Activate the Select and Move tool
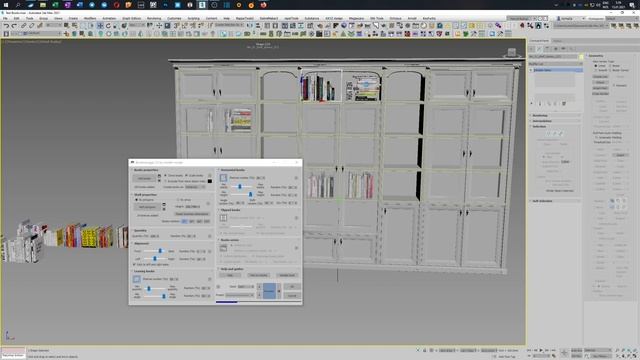The height and width of the screenshot is (360, 640). (x=100, y=26)
